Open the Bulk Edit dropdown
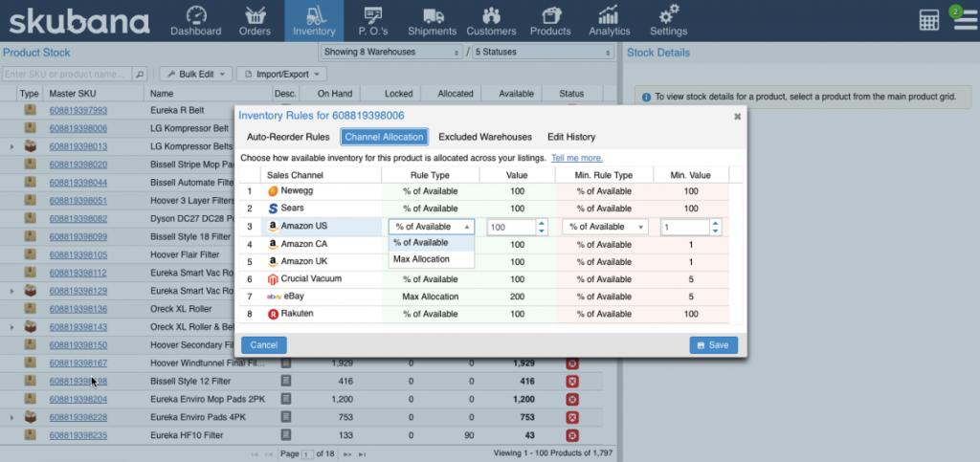This screenshot has height=462, width=980. [196, 75]
